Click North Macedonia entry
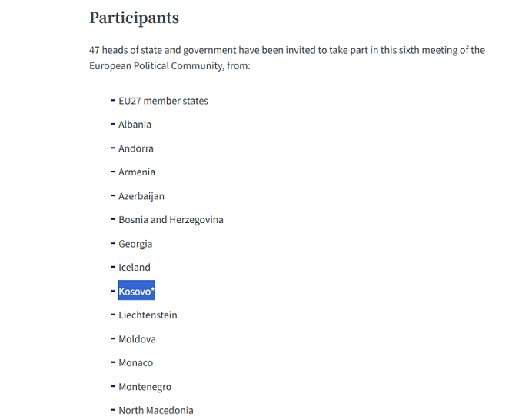Screen dimensions: 532x420 (x=156, y=411)
